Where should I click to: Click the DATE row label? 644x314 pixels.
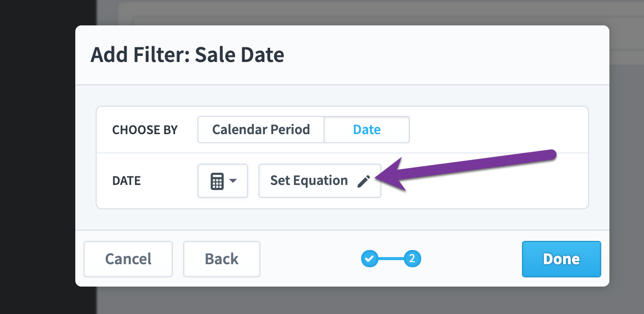click(x=126, y=181)
